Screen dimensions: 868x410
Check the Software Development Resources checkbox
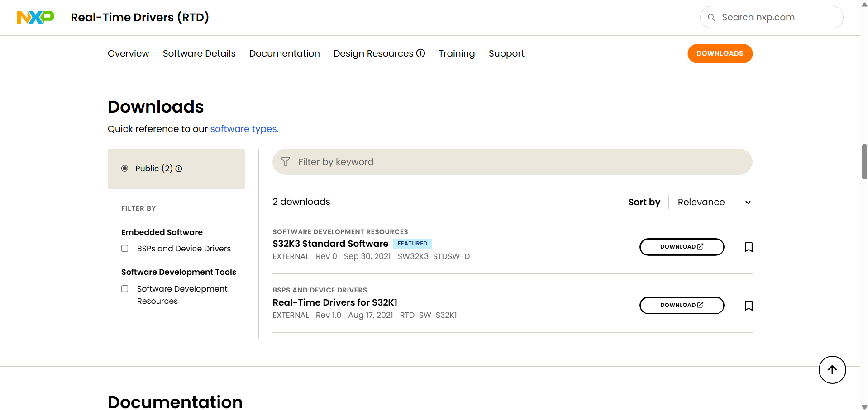coord(125,289)
